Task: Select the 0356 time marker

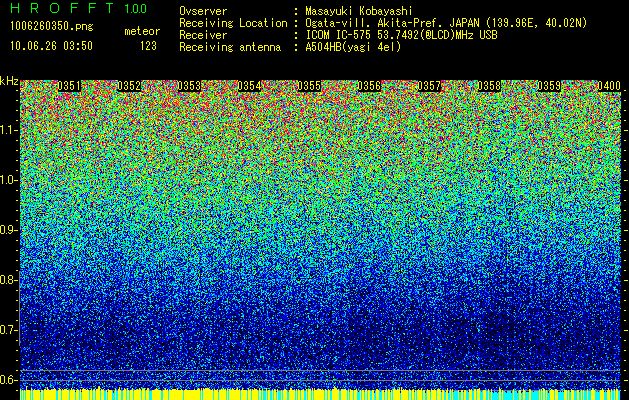Action: click(x=369, y=86)
